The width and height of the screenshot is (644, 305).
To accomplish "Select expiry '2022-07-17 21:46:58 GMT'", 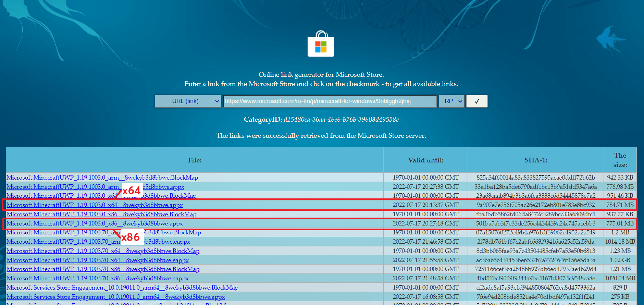I will tap(426, 242).
